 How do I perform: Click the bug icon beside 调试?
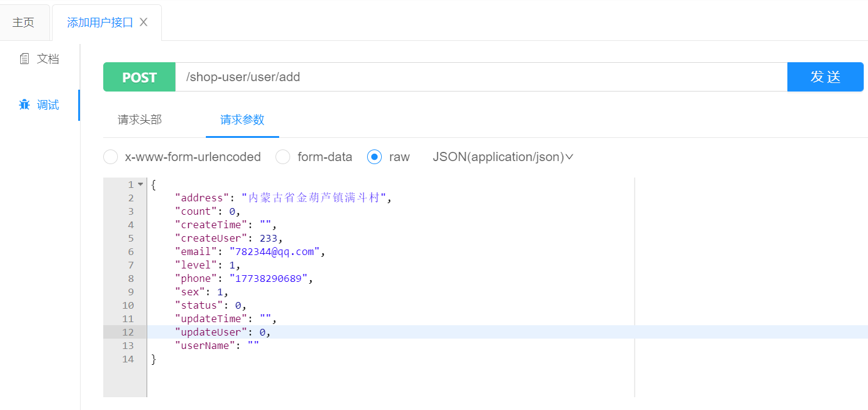point(24,105)
